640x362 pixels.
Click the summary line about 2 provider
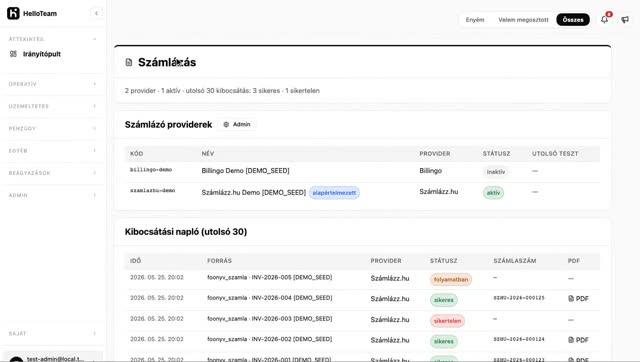point(222,91)
